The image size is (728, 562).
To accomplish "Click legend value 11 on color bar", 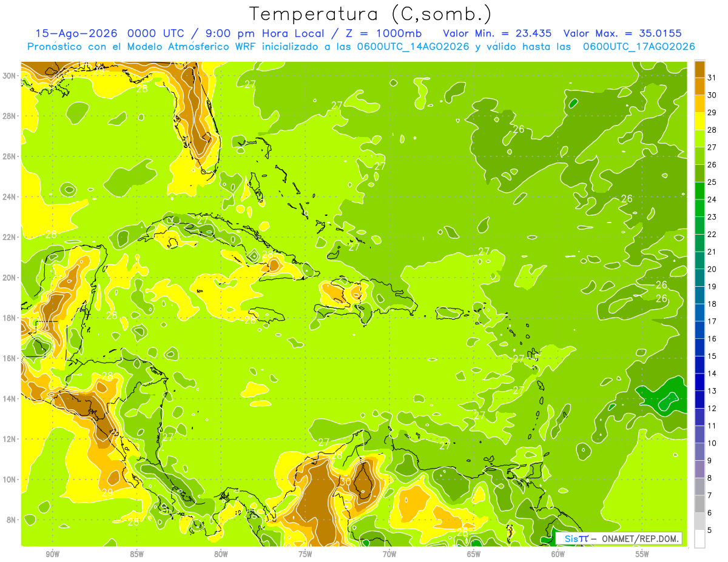I will 712,426.
